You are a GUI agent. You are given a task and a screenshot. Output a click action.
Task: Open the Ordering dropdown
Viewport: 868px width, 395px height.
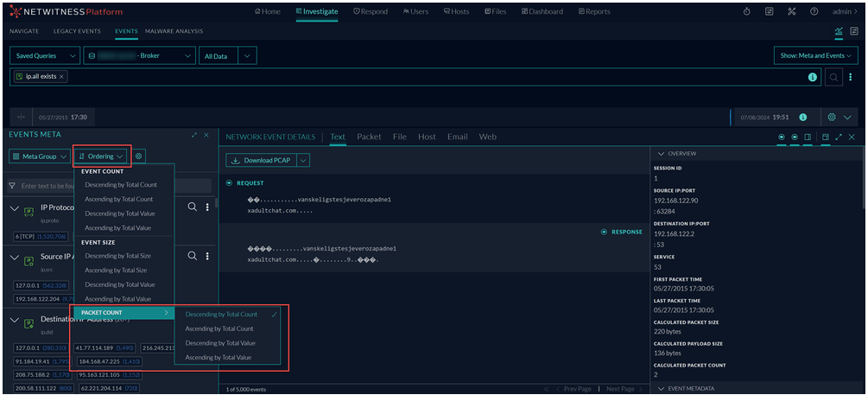tap(101, 156)
